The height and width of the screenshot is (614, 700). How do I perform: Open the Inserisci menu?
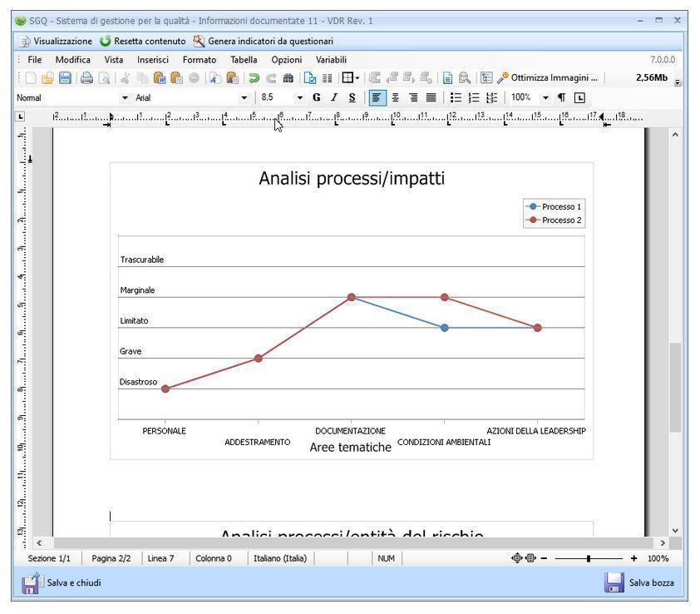(152, 60)
